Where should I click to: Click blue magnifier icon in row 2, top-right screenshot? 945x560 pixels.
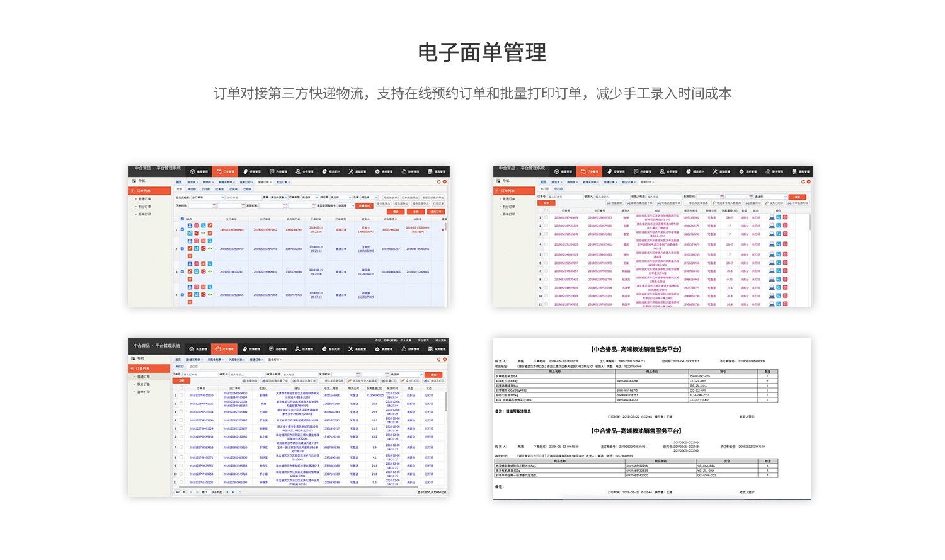click(x=779, y=226)
